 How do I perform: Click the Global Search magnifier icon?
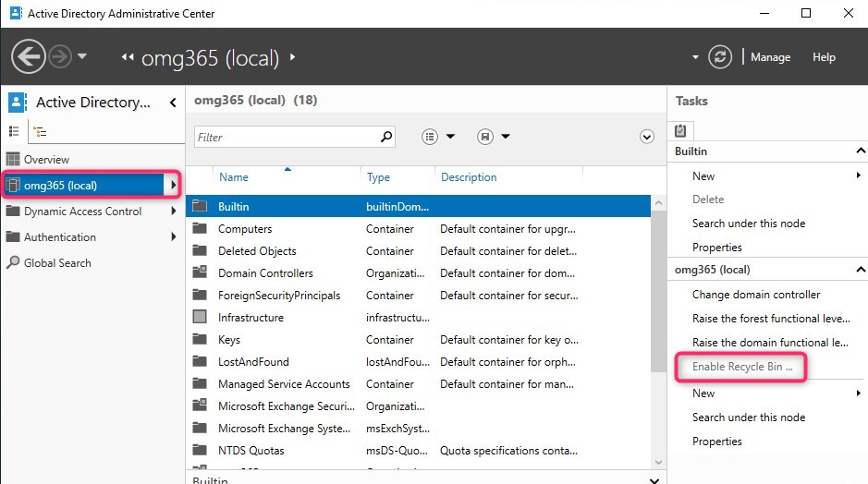click(x=13, y=263)
